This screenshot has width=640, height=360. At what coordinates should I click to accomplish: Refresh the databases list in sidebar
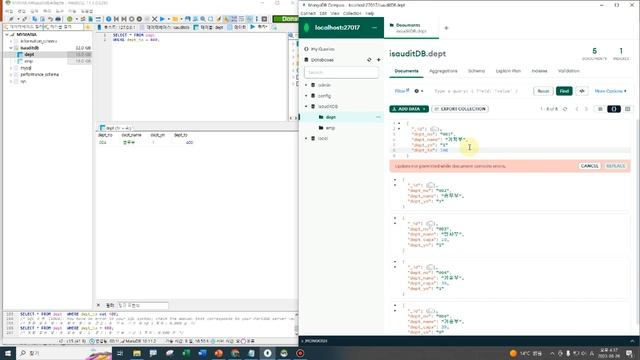[369, 60]
